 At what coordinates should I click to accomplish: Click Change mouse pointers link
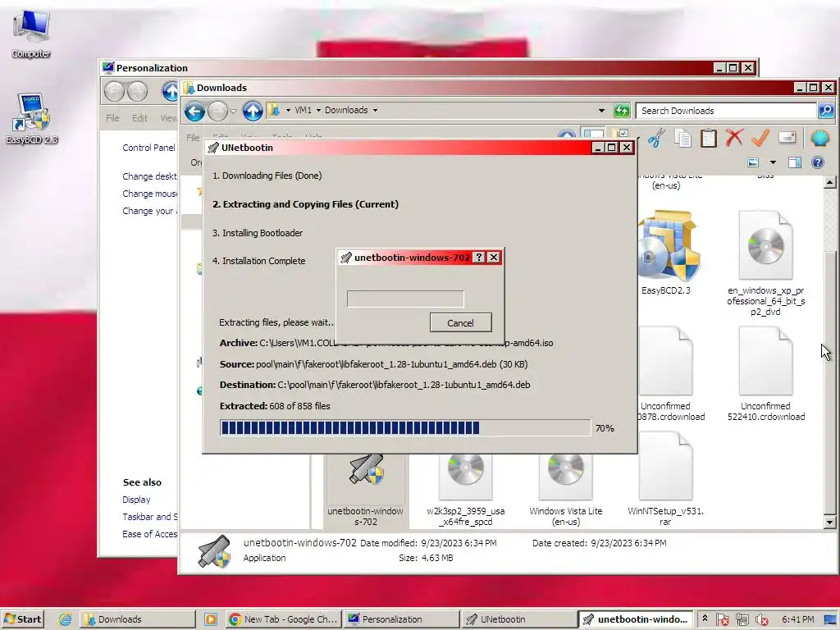point(149,194)
